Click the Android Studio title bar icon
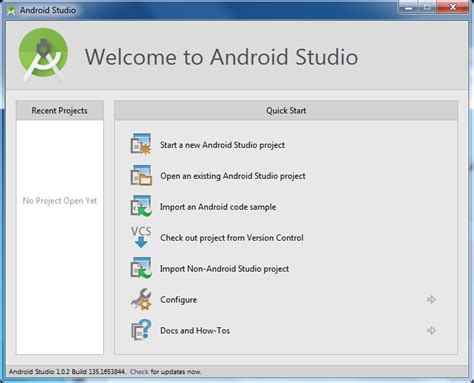 tap(11, 10)
